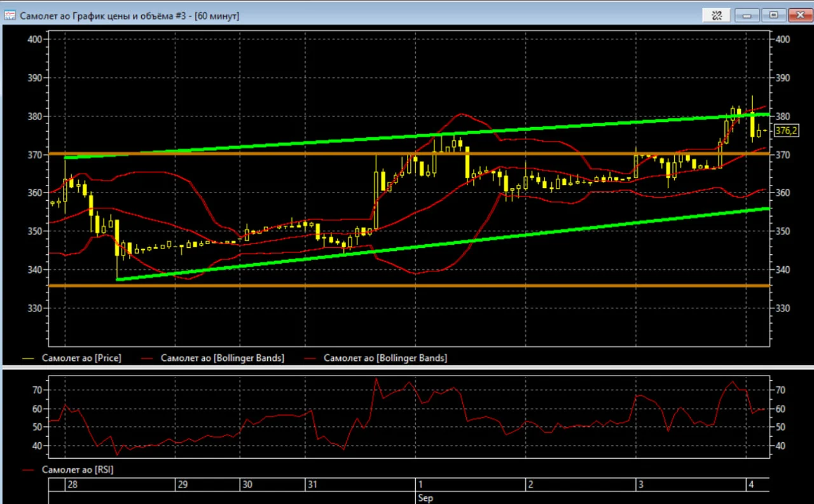Screen dimensions: 814x504
Task: Click the "Sep" month label on the time axis
Action: tap(425, 498)
